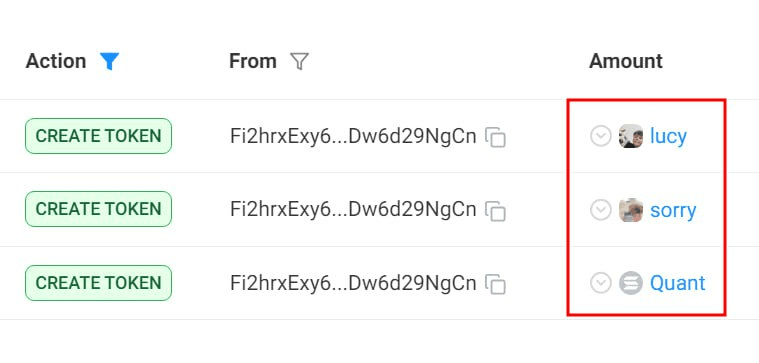
Task: Open the Quant token link
Action: [678, 283]
